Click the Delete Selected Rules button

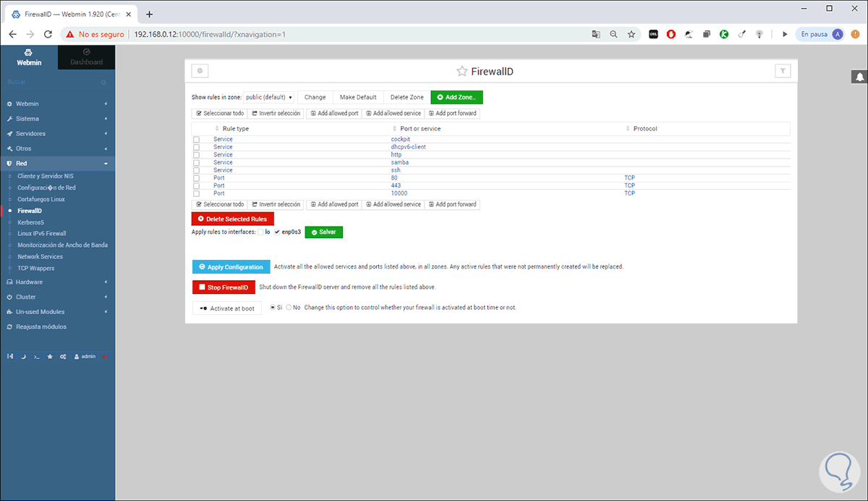coord(233,219)
